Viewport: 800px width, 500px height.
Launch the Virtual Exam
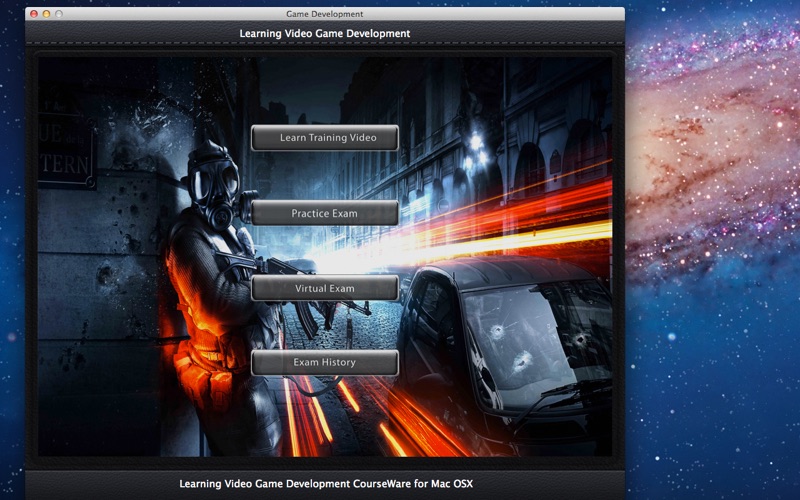pos(324,288)
